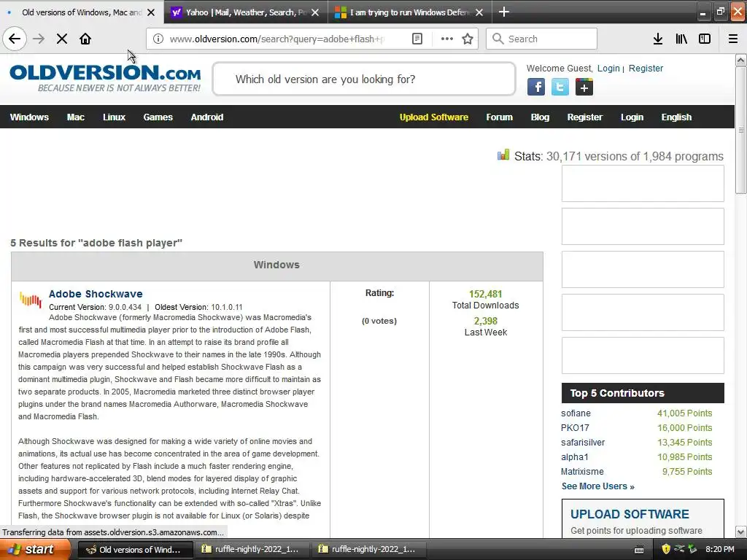This screenshot has height=560, width=747.
Task: Open contributor Matrixisme's profile
Action: (x=582, y=472)
